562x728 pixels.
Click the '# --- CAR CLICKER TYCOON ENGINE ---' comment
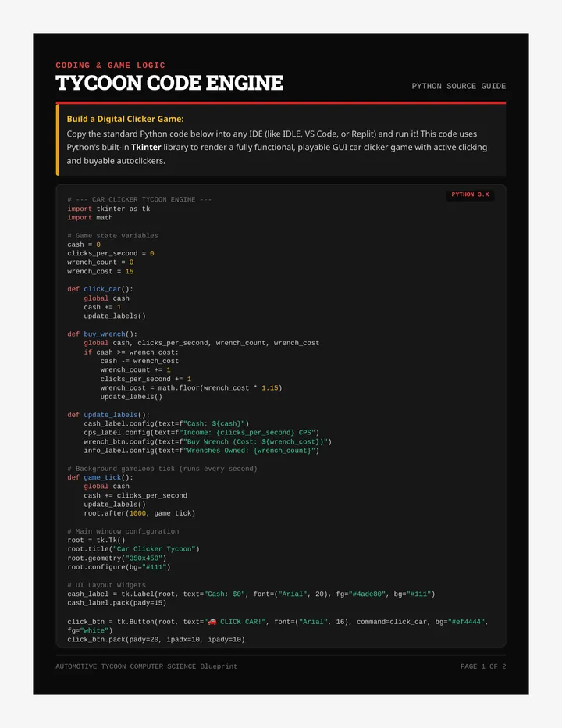(x=139, y=200)
